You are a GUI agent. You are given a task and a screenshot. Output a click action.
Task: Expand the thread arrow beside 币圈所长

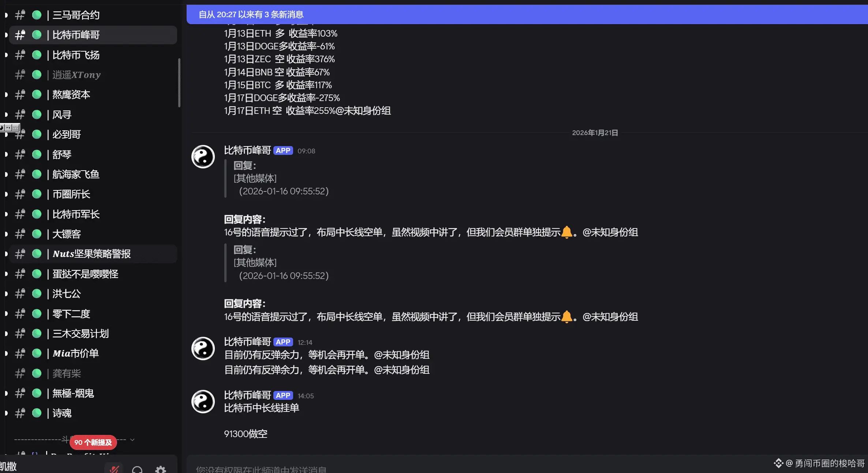6,194
